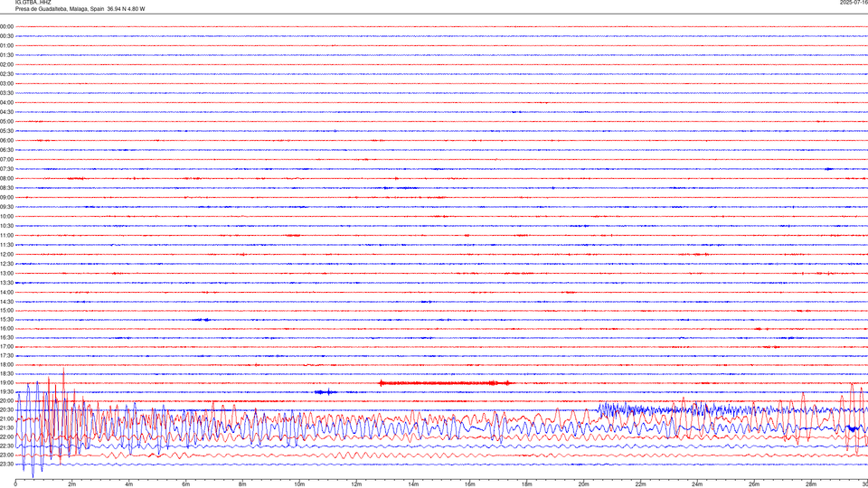This screenshot has height=488, width=868.
Task: Click the 15:00 time label
Action: 6,310
